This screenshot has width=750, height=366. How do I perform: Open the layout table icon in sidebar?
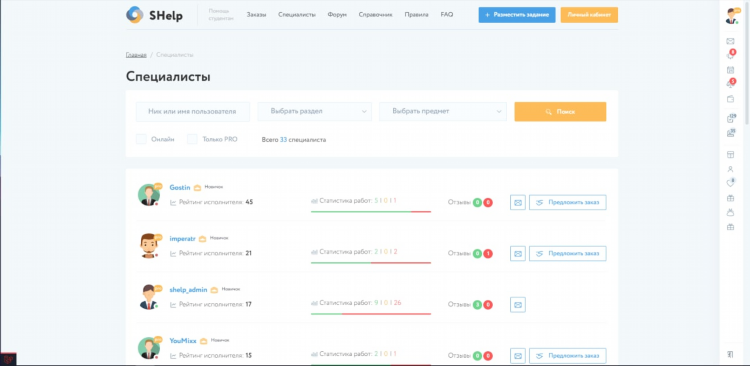(x=730, y=155)
